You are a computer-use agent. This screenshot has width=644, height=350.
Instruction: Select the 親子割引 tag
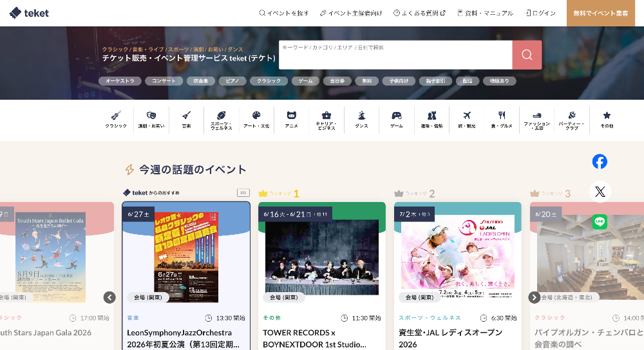click(x=435, y=81)
